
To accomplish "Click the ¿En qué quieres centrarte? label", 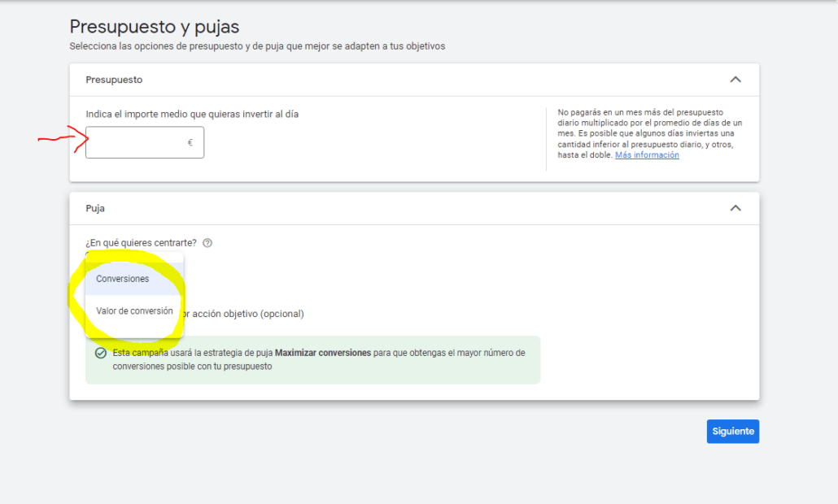I will pyautogui.click(x=141, y=243).
